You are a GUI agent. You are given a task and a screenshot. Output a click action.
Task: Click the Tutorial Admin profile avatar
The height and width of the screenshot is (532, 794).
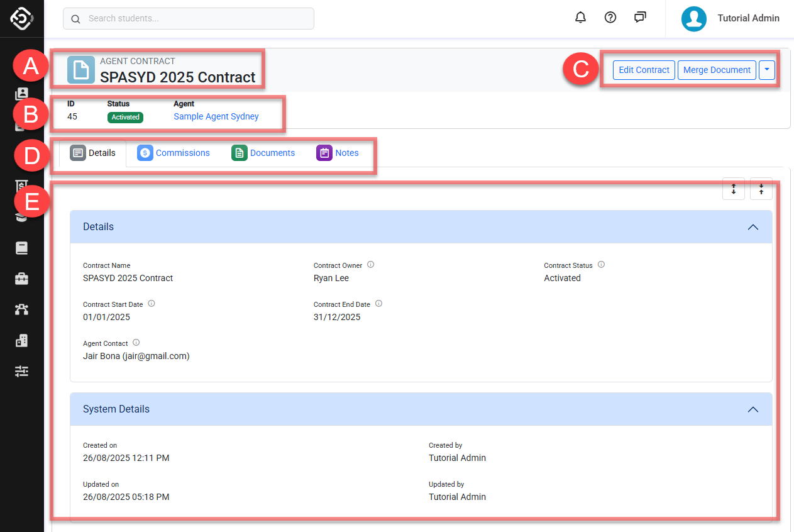(693, 19)
